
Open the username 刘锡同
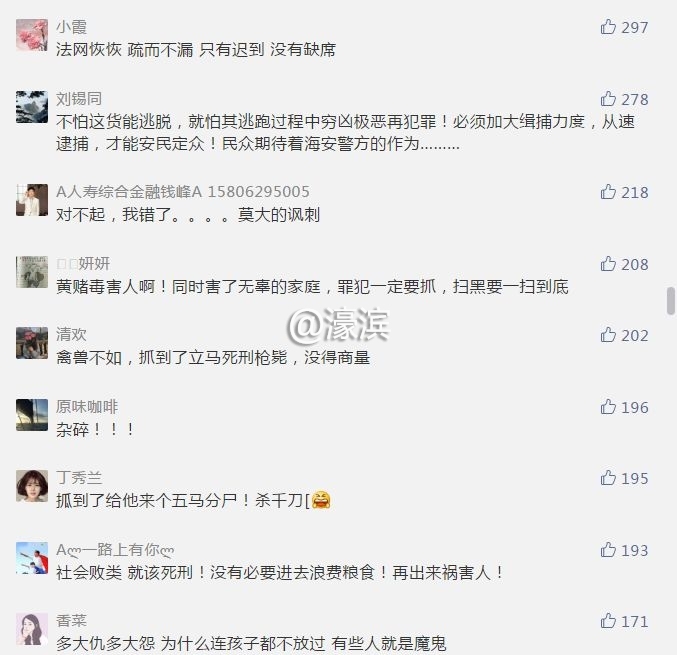(x=79, y=99)
